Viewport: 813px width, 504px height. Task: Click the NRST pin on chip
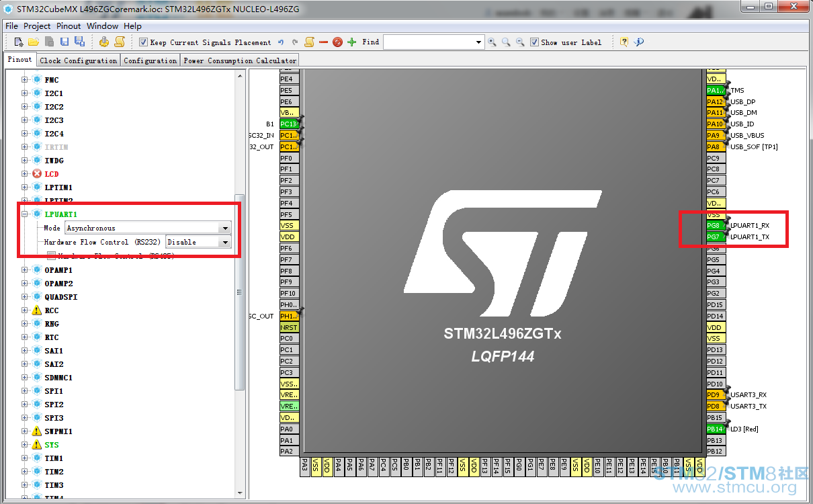pyautogui.click(x=289, y=327)
